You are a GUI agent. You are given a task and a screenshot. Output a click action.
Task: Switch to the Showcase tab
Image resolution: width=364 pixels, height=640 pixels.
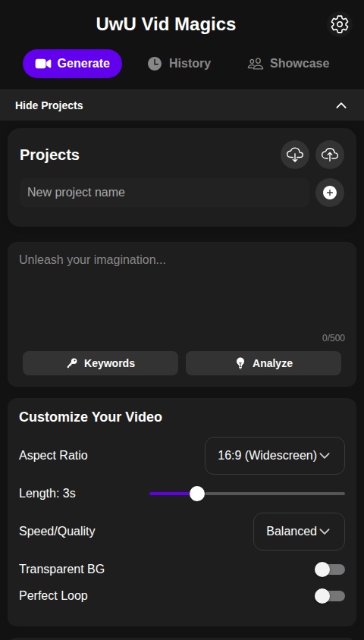coord(289,64)
